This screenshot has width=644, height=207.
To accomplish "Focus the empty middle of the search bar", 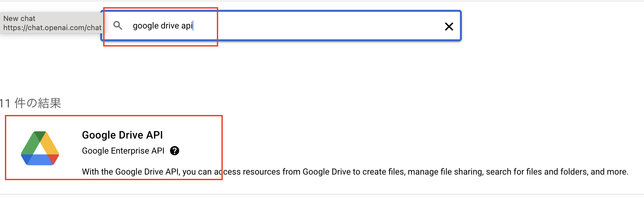I will 318,26.
